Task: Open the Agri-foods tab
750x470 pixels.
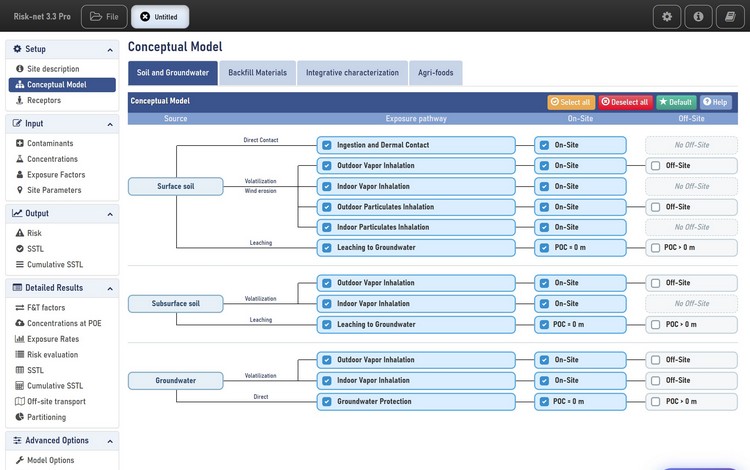Action: [x=435, y=73]
